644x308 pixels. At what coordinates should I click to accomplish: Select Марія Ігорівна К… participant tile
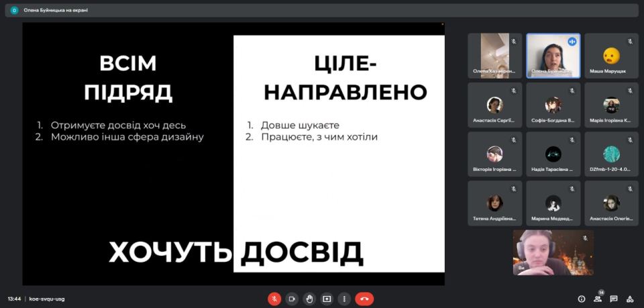click(612, 105)
